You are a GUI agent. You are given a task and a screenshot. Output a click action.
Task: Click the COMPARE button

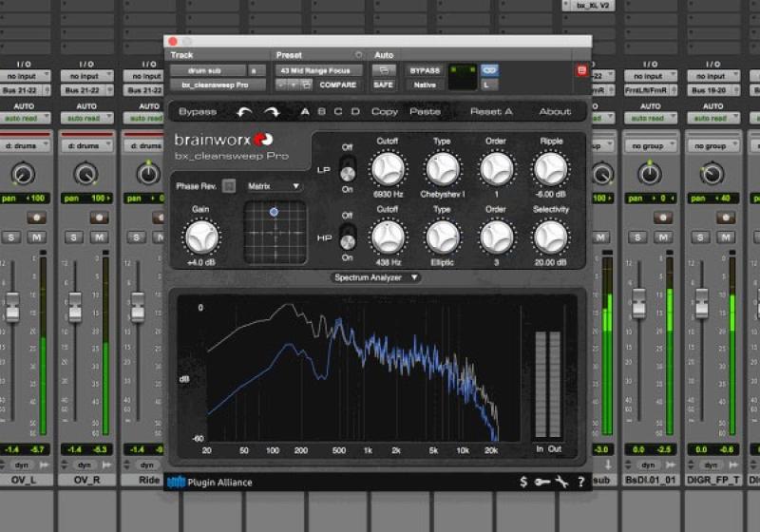[x=337, y=85]
